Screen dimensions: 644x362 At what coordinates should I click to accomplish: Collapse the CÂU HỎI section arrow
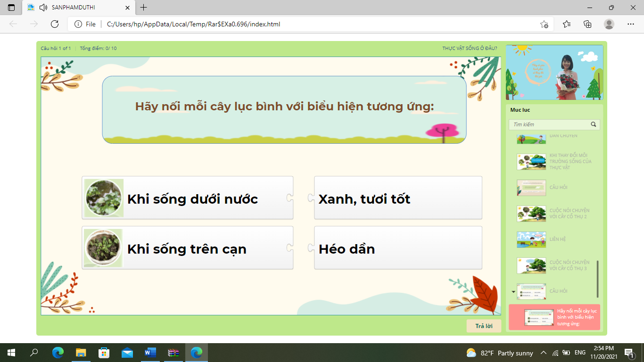(513, 292)
